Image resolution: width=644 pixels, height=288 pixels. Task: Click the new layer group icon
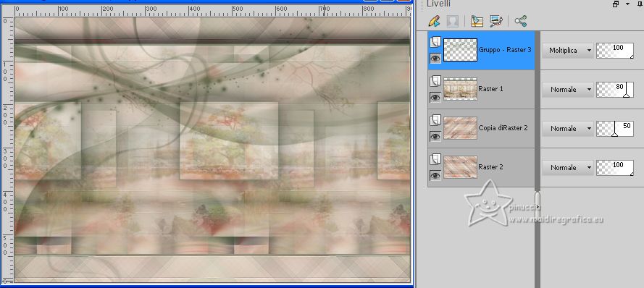coord(477,21)
